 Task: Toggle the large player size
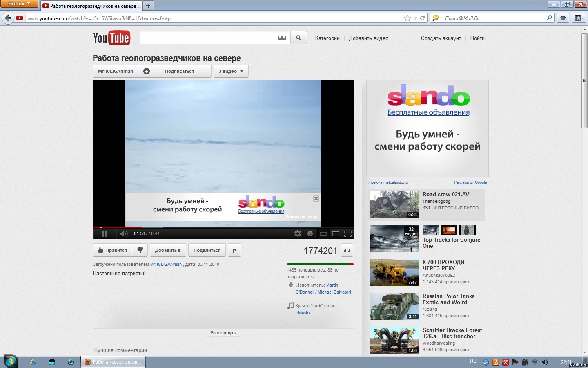coord(336,233)
